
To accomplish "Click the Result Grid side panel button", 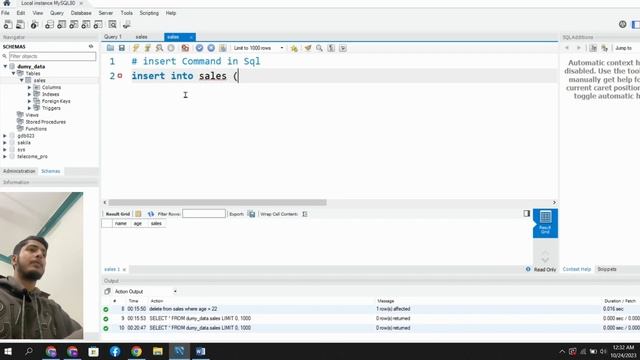I will pyautogui.click(x=545, y=223).
